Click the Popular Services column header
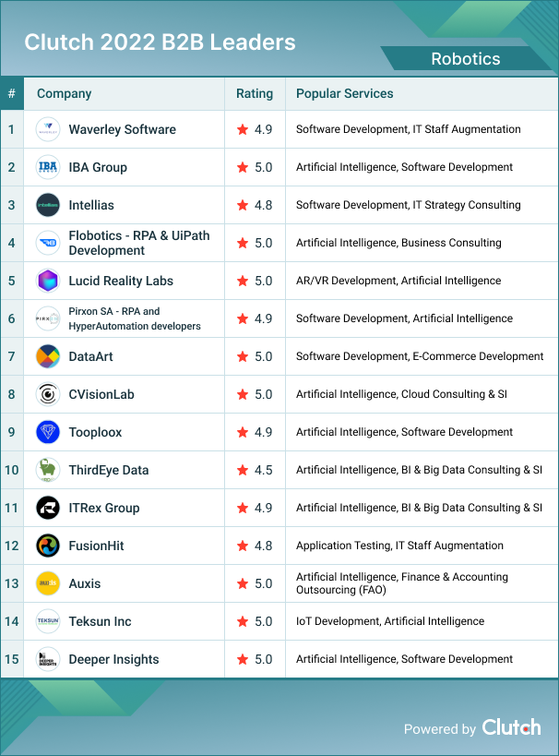Screen dimensions: 559x756 [345, 93]
